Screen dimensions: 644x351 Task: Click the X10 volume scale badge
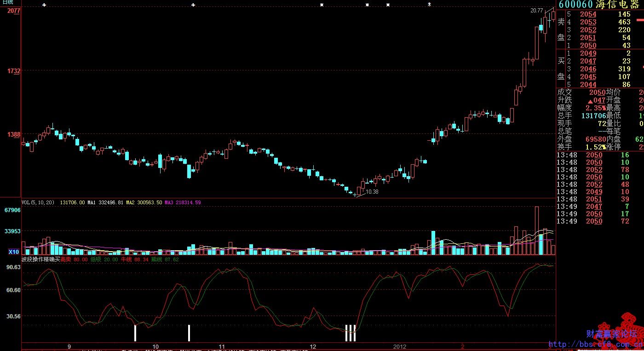tap(14, 252)
